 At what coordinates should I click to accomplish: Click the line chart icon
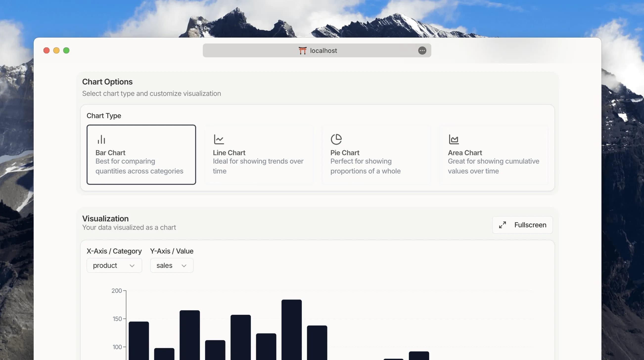[219, 139]
